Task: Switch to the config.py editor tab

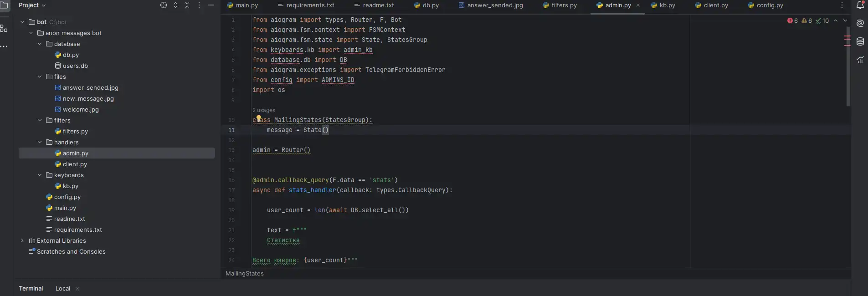Action: [766, 5]
